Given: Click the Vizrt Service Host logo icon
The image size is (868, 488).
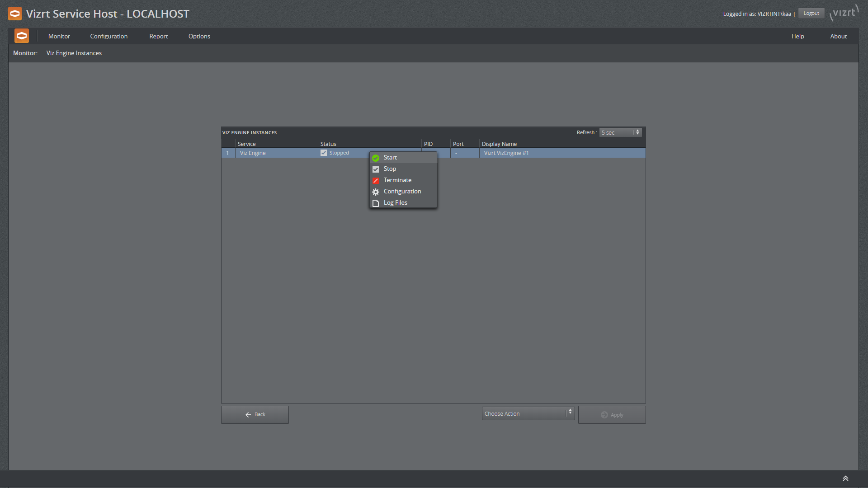Looking at the screenshot, I should (x=14, y=13).
